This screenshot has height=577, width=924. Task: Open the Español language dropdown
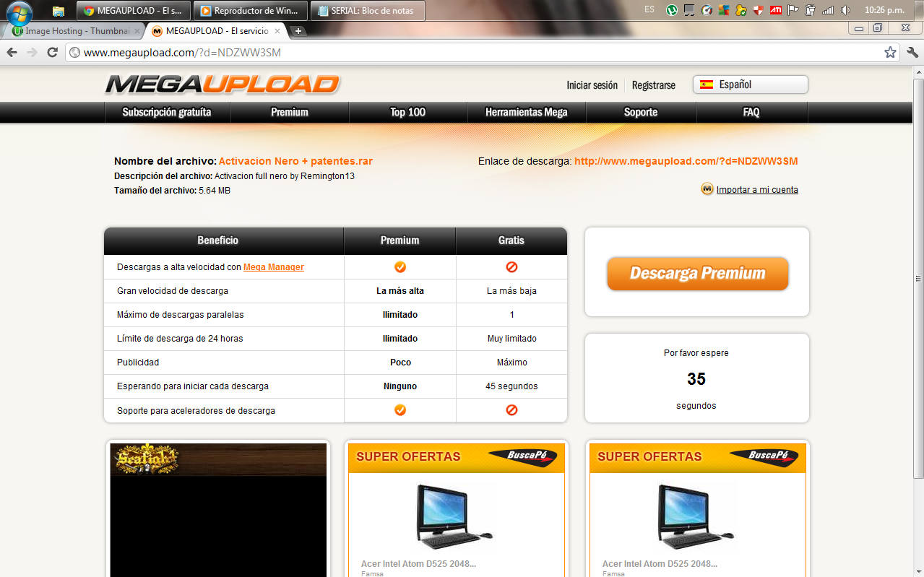click(750, 84)
